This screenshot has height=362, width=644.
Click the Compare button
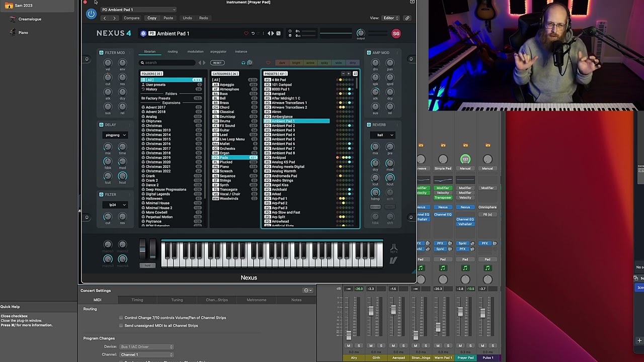coord(132,18)
